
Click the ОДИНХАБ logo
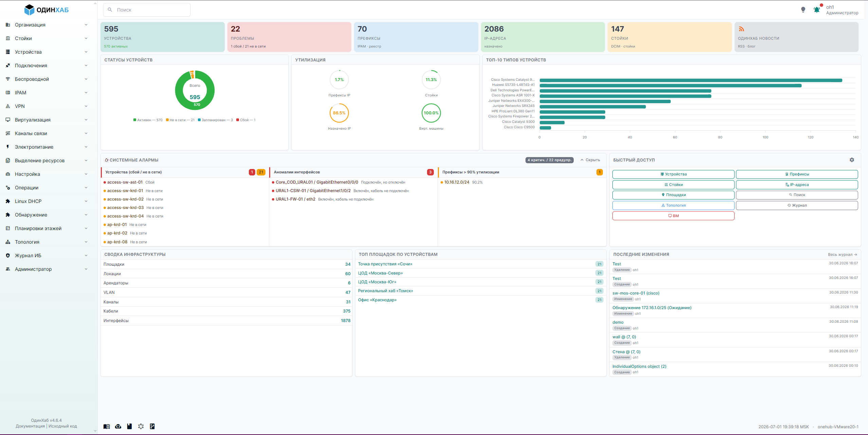(x=47, y=10)
